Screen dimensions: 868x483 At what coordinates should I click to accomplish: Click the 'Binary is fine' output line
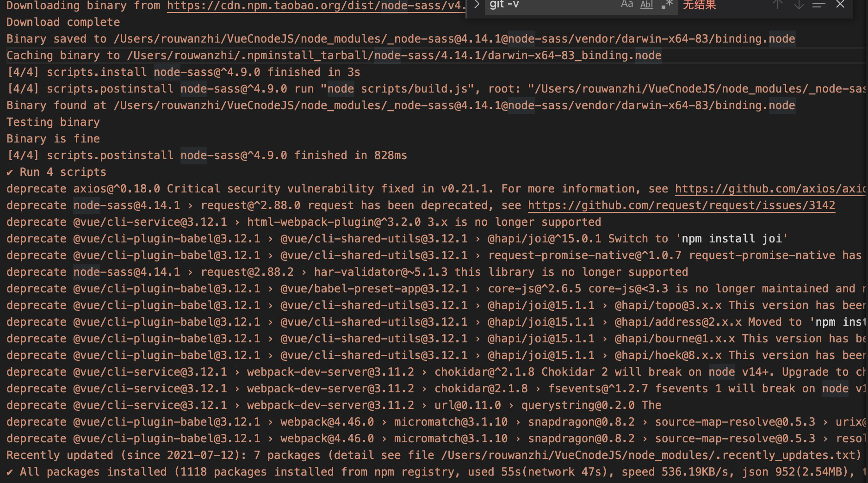pos(53,139)
